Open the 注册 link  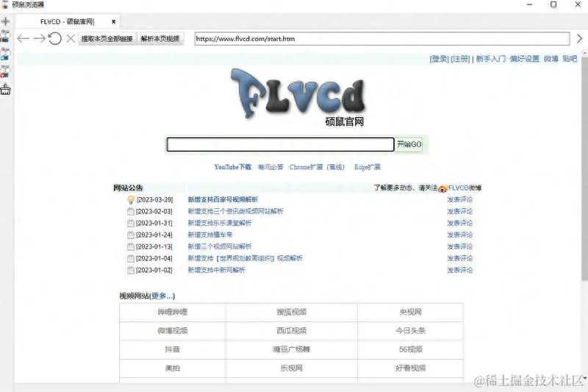[x=460, y=59]
